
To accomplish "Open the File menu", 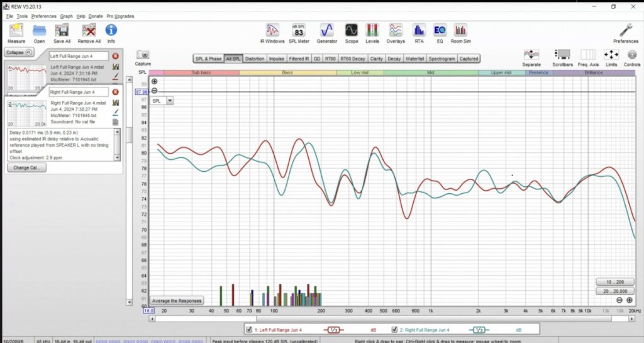I will [x=9, y=16].
